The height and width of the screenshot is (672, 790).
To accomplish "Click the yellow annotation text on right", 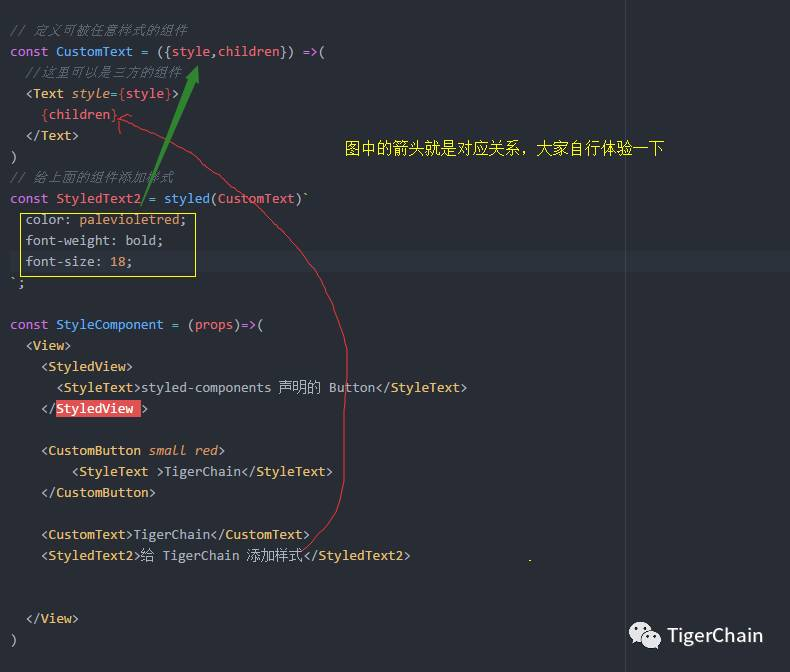I will click(504, 149).
